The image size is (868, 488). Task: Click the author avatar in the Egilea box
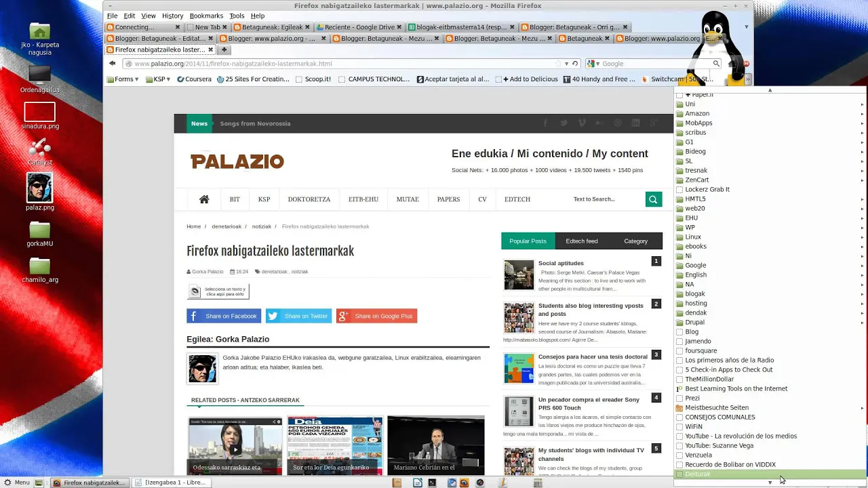point(202,369)
